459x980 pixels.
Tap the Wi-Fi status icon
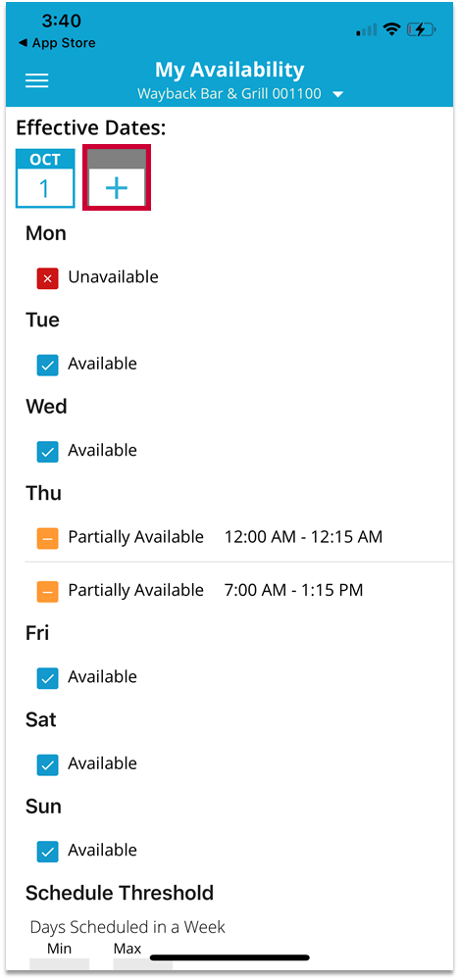pyautogui.click(x=392, y=28)
